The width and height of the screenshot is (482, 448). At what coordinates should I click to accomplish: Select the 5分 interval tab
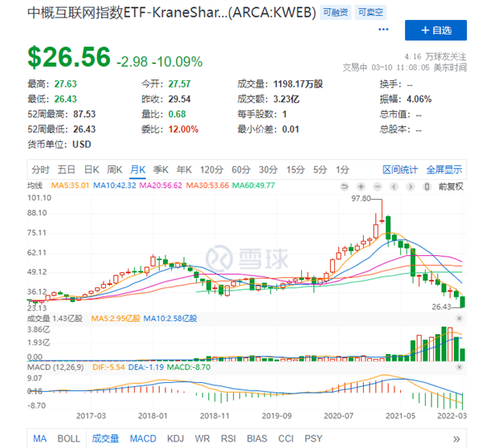point(320,169)
